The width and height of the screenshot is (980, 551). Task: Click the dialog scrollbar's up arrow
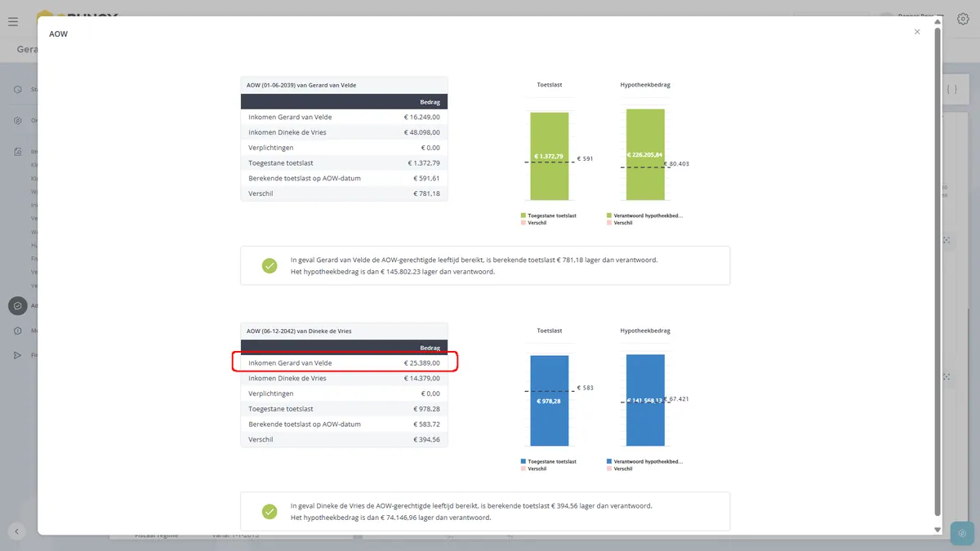click(937, 22)
